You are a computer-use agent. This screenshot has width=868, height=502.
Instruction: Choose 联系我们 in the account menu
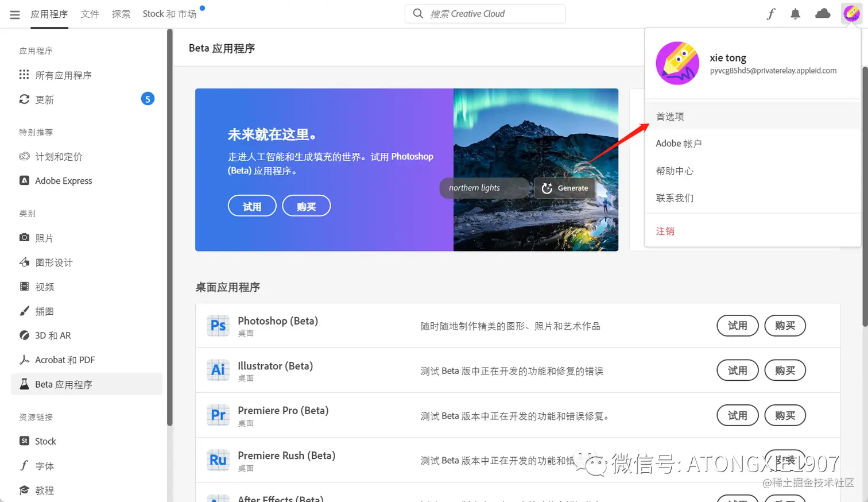753,198
